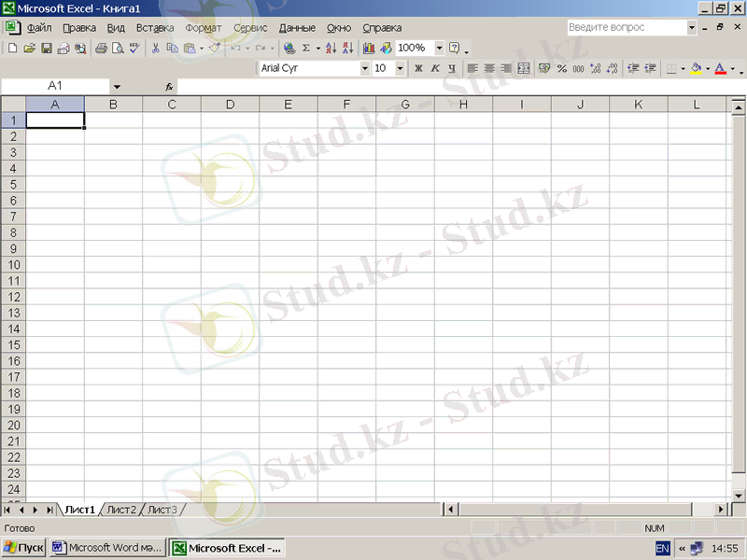Open the Сервис menu
The image size is (747, 560).
click(x=250, y=28)
